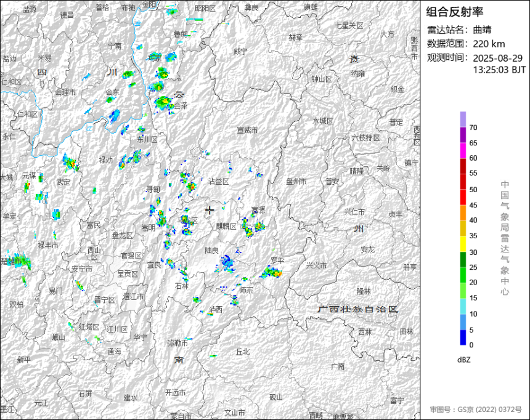
Task: Click the 麒麟区 map label
Action: [x=226, y=226]
